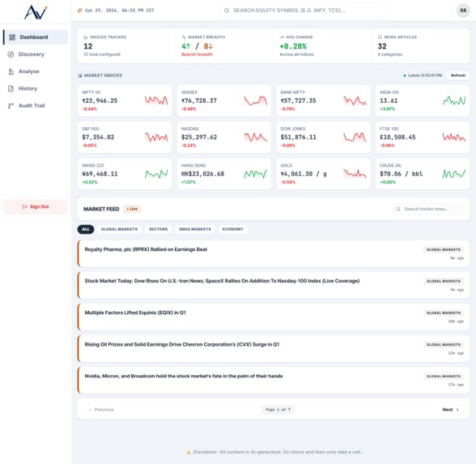This screenshot has width=476, height=464.
Task: Click the Audit Trail branch icon
Action: click(11, 105)
